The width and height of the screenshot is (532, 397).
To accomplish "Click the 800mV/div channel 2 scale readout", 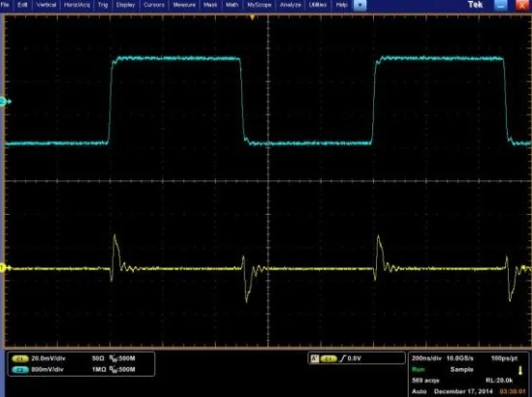I will tap(47, 369).
